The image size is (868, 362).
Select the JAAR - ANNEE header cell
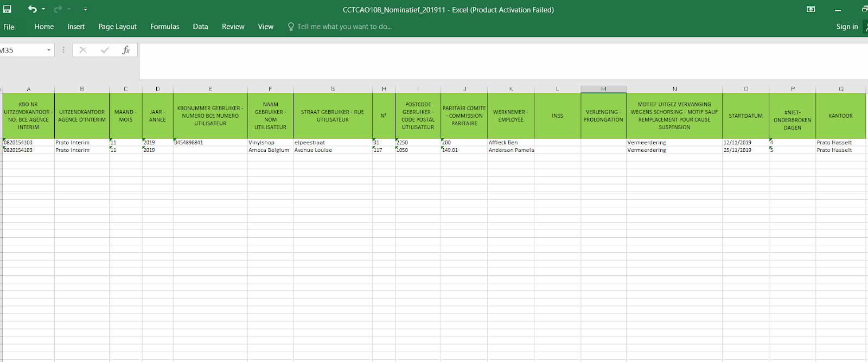(x=157, y=116)
